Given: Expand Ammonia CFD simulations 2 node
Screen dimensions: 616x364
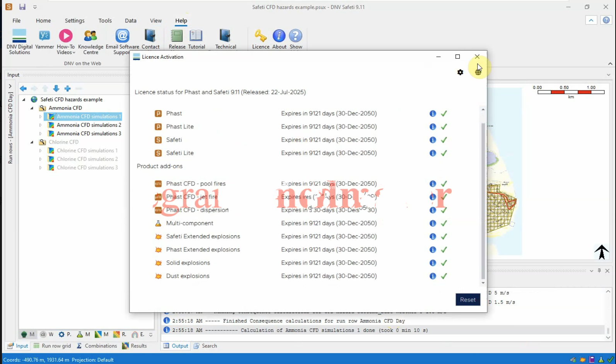Looking at the screenshot, I should point(41,125).
